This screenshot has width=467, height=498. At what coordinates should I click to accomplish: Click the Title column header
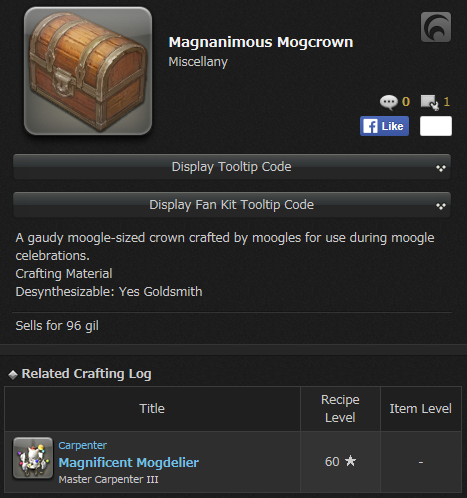click(x=152, y=408)
